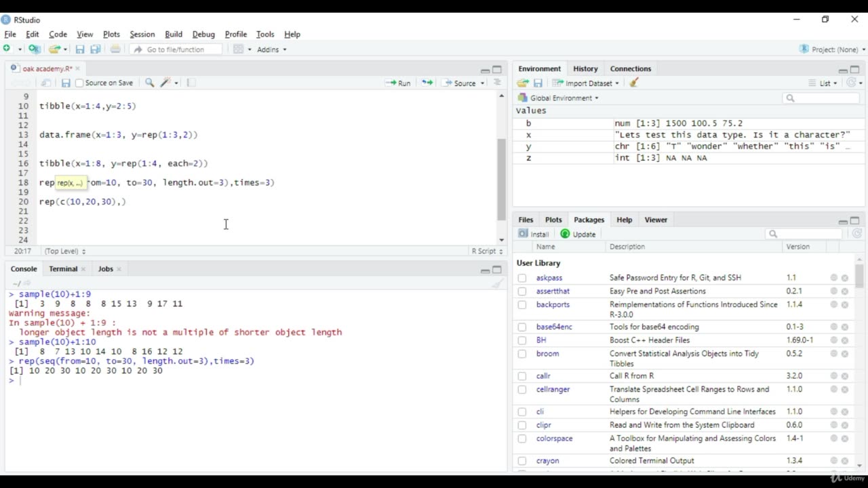Switch to the Terminal tab
Image resolution: width=868 pixels, height=488 pixels.
point(63,269)
